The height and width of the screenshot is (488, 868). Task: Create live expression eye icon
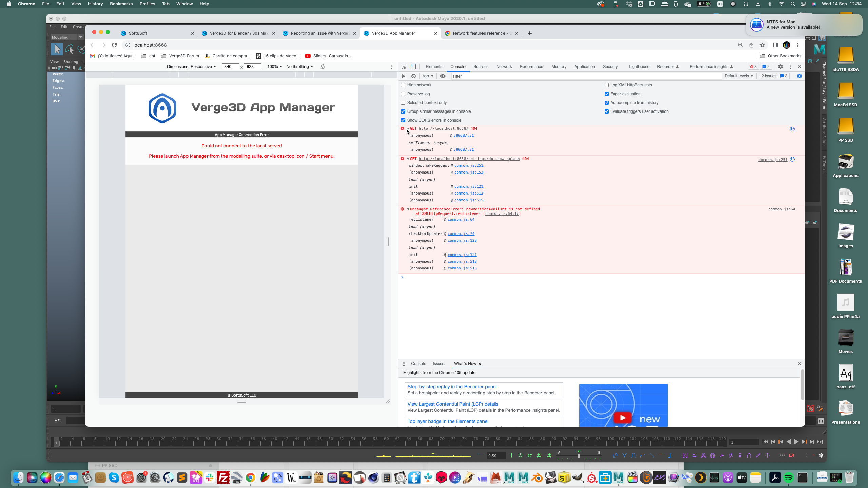(x=442, y=76)
